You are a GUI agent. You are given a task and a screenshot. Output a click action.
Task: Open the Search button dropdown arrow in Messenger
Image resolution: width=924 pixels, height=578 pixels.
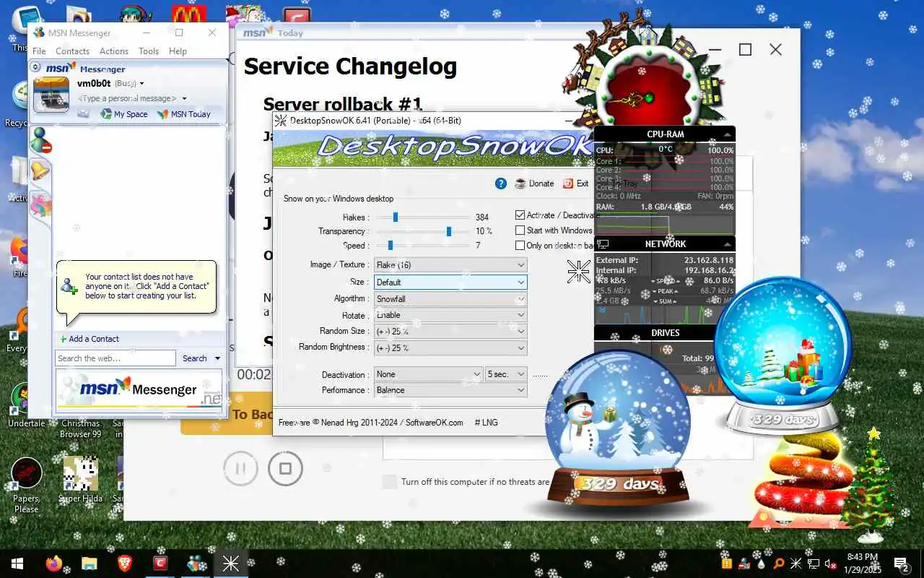coord(217,358)
